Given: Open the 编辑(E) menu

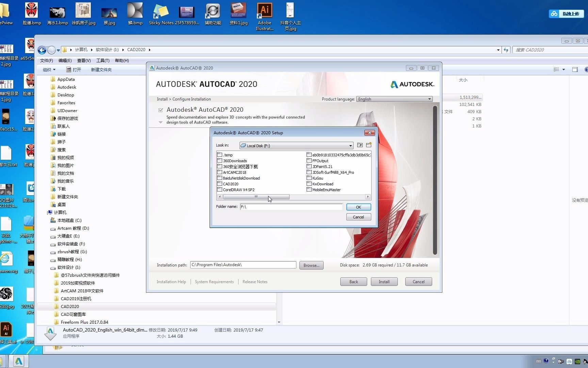Looking at the screenshot, I should (65, 60).
